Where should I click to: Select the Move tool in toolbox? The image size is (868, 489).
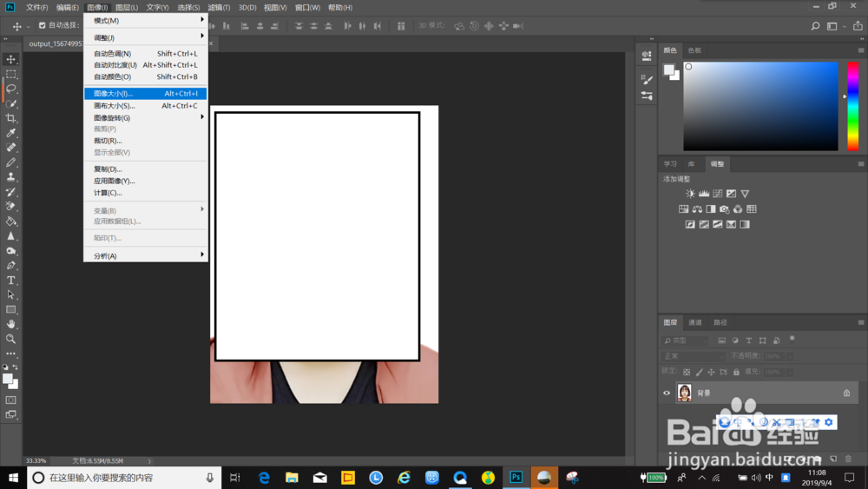click(x=11, y=59)
